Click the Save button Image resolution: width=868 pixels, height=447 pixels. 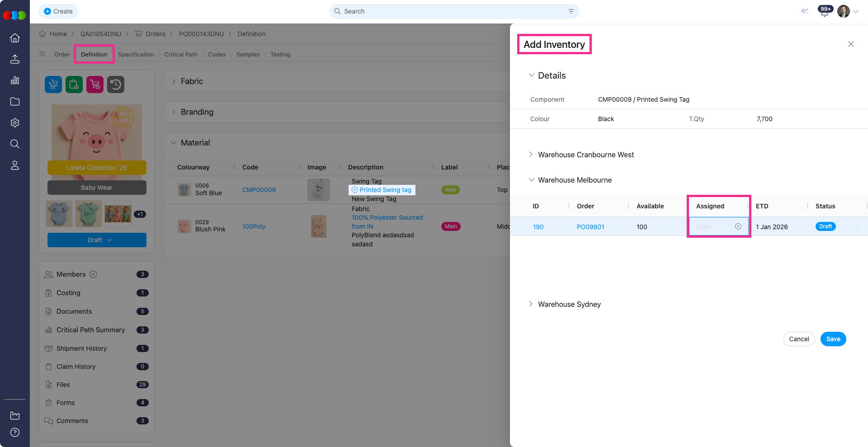(x=833, y=339)
